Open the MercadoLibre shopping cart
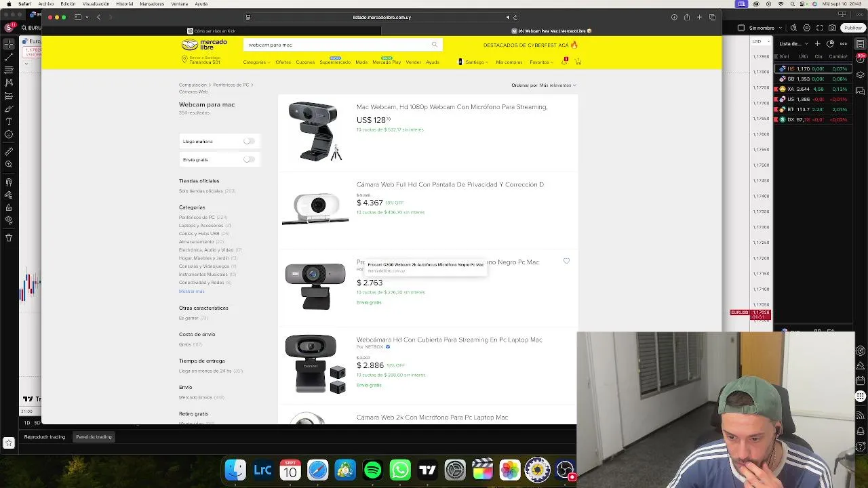Viewport: 868px width, 488px height. [x=578, y=62]
